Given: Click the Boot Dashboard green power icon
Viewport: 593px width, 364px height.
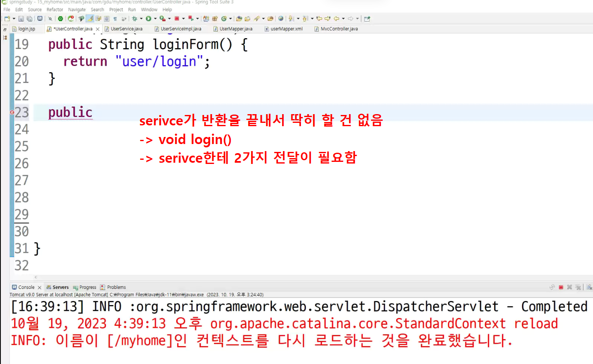Looking at the screenshot, I should click(60, 19).
